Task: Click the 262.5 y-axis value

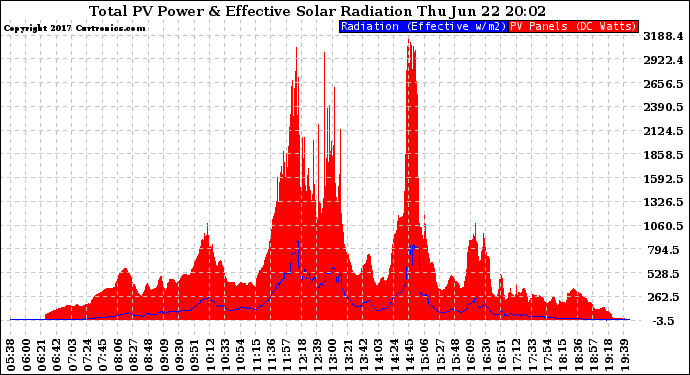Action: (663, 297)
